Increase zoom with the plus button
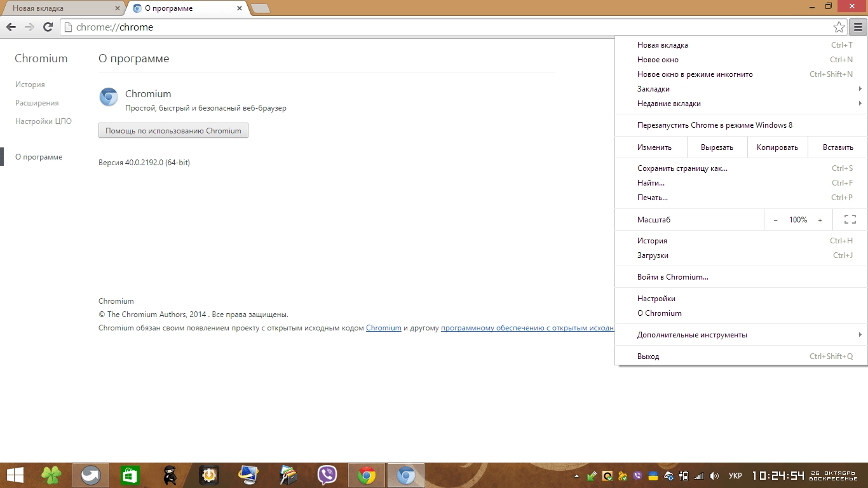 tap(820, 220)
